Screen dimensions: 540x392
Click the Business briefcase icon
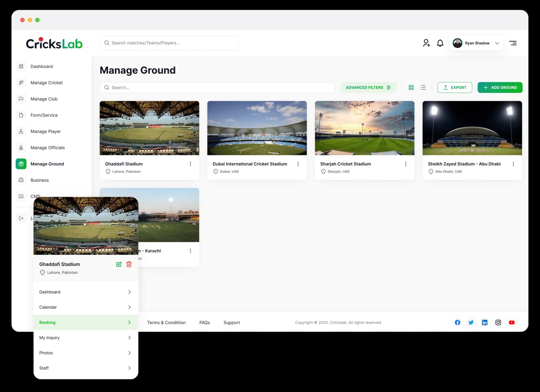tap(21, 180)
